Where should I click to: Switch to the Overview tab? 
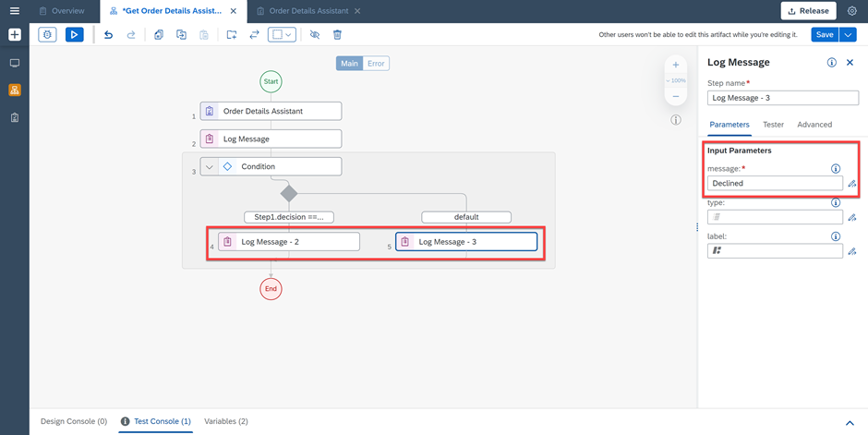[x=63, y=11]
